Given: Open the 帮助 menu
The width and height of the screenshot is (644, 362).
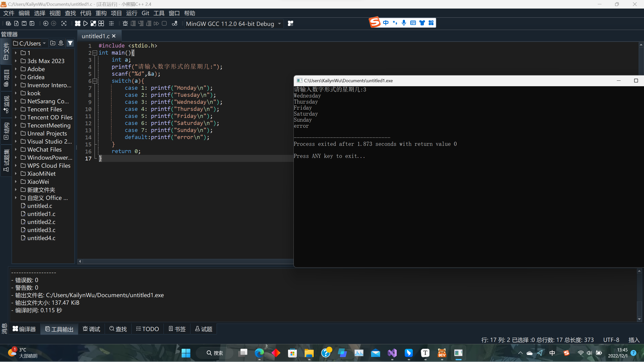Looking at the screenshot, I should 190,13.
